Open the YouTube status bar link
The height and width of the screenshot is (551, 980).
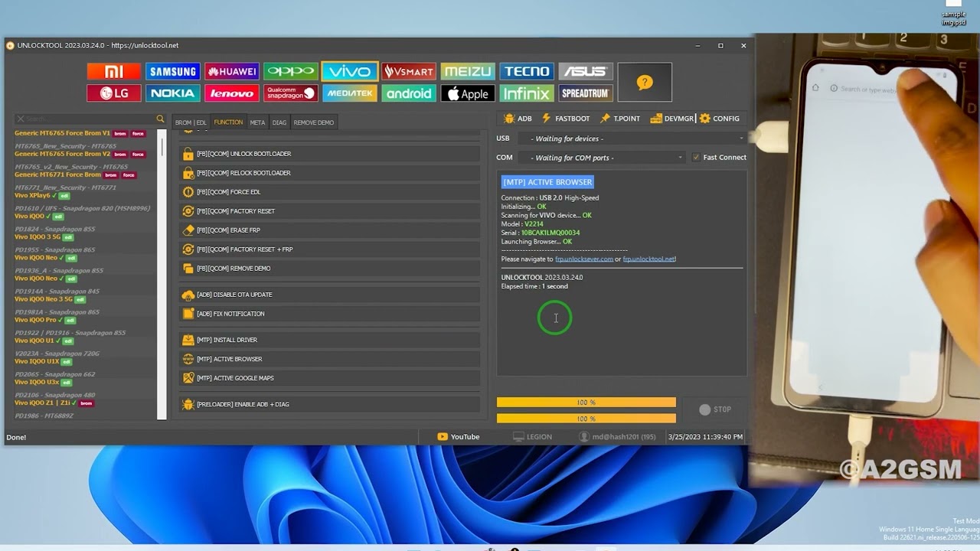point(459,437)
